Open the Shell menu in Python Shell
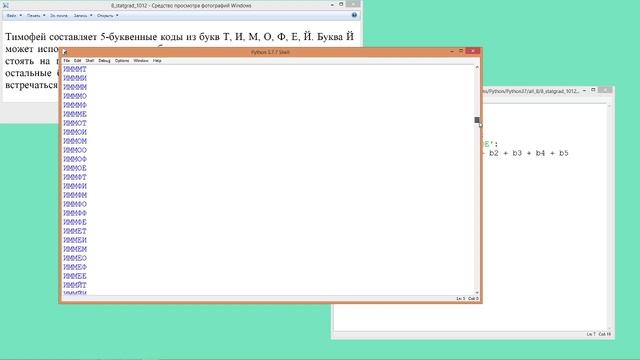Image resolution: width=640 pixels, height=360 pixels. pos(90,60)
